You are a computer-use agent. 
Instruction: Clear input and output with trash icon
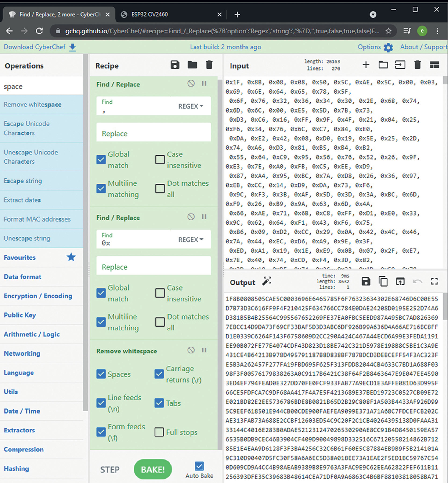[x=417, y=65]
